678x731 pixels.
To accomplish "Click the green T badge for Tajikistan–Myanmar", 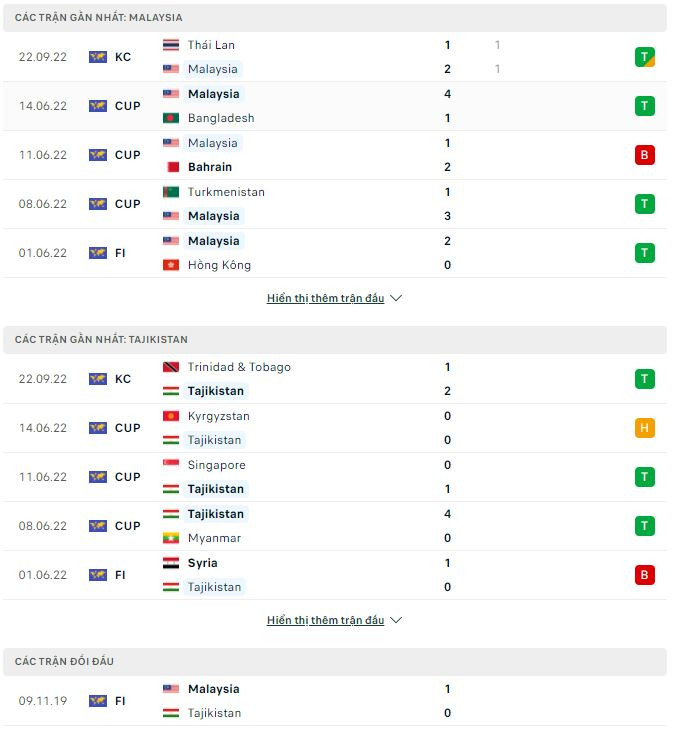I will click(645, 526).
